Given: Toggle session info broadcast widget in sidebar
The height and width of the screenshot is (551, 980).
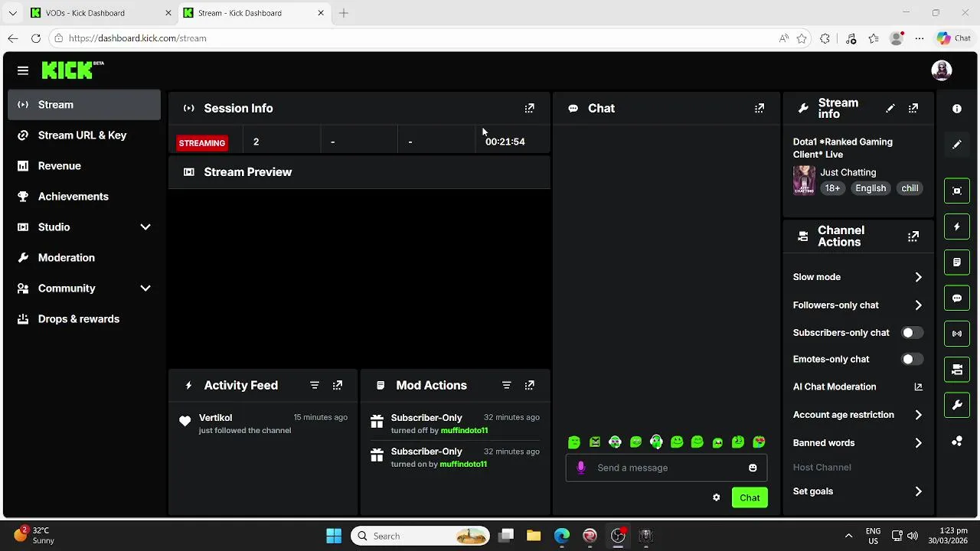Looking at the screenshot, I should (x=956, y=334).
